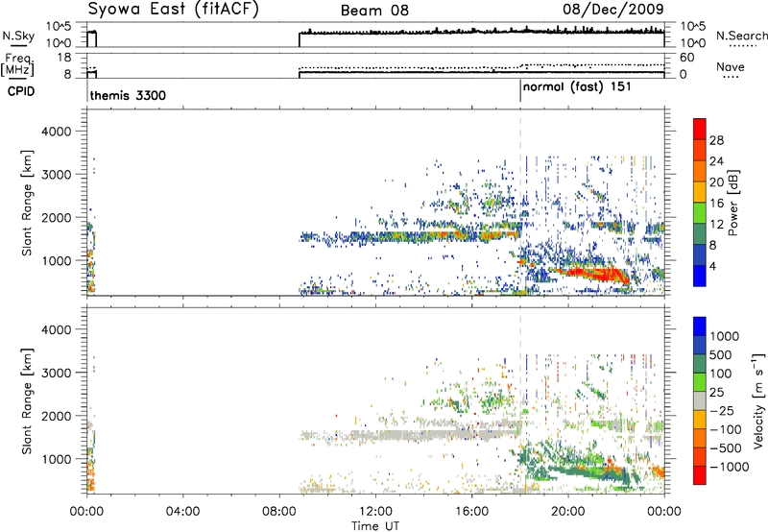Viewport: 768px width, 532px height.
Task: Click the red bottom of velocity colorbar
Action: 700,475
